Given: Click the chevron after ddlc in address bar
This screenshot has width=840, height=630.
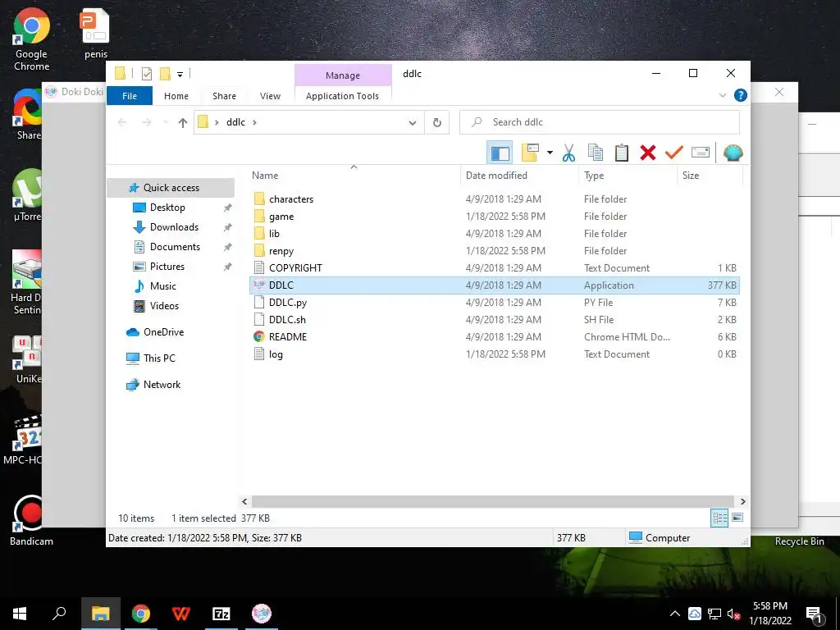Looking at the screenshot, I should 254,122.
